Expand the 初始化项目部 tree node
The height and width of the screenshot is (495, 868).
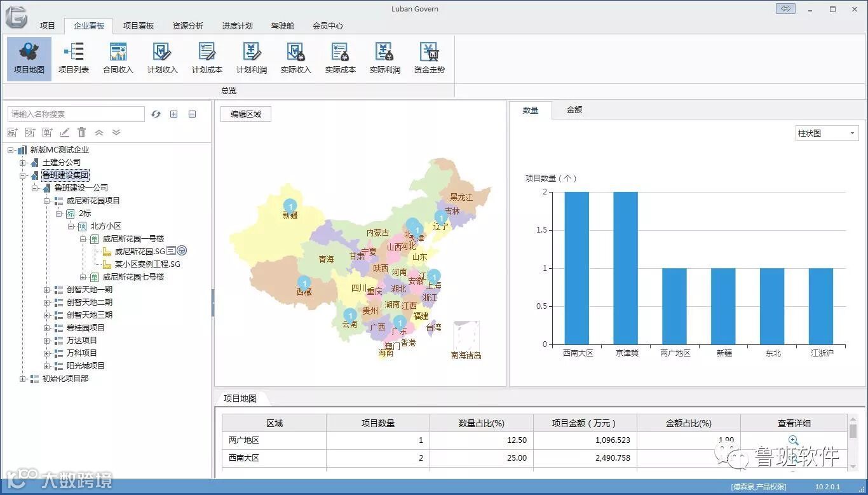click(x=23, y=379)
